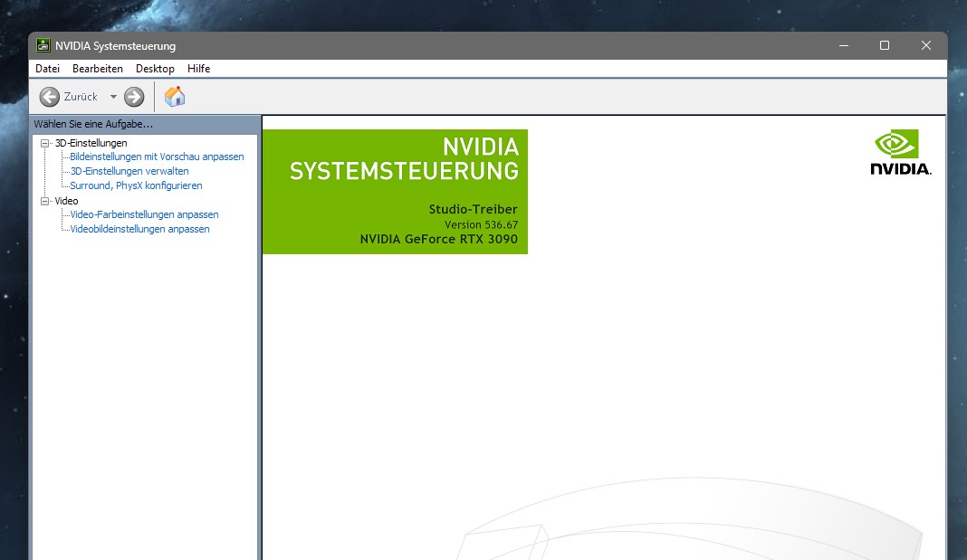Click the Zurück text label

(x=81, y=97)
